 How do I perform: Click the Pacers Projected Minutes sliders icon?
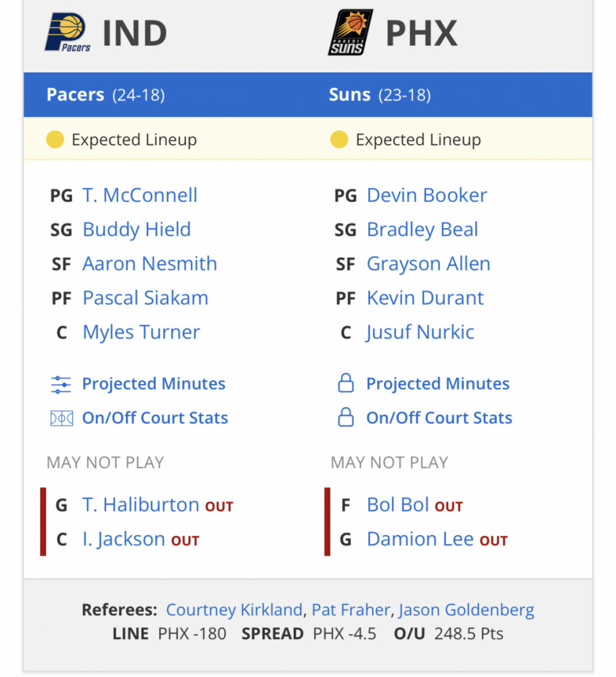click(61, 385)
